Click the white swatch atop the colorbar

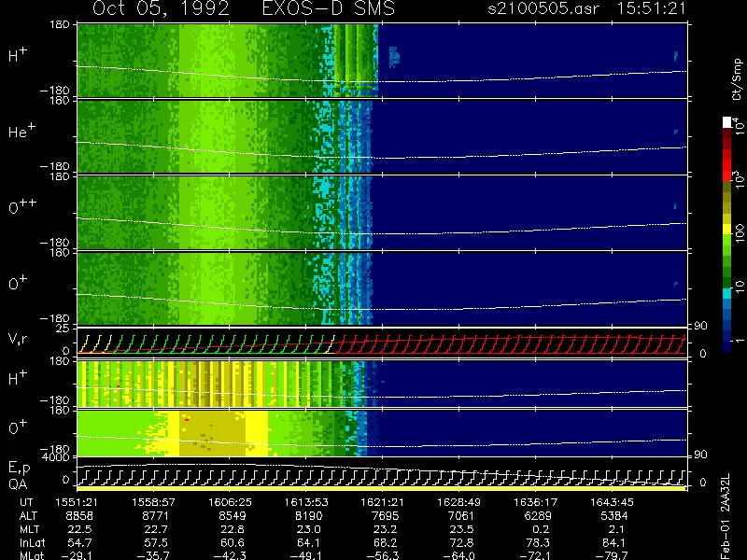pyautogui.click(x=727, y=122)
